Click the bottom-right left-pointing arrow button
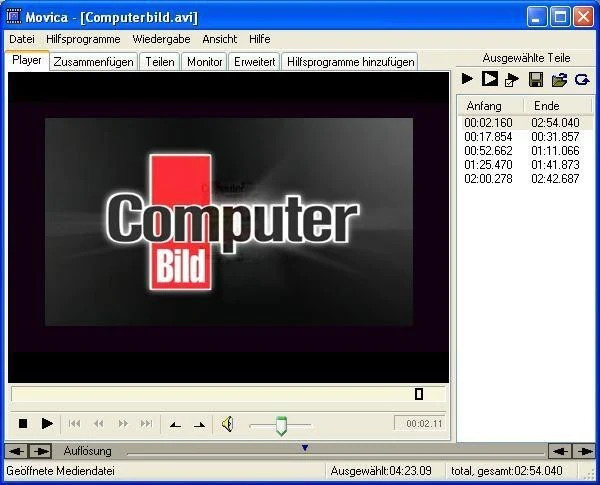600x485 pixels. tap(560, 451)
